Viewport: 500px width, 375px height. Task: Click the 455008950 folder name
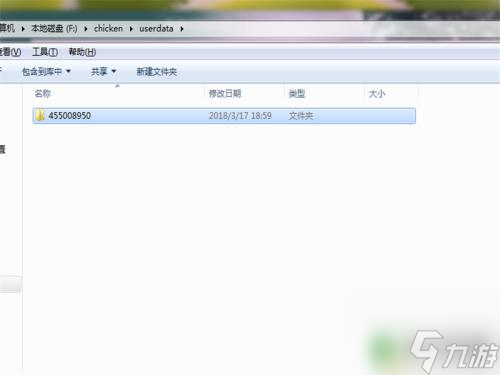point(70,116)
